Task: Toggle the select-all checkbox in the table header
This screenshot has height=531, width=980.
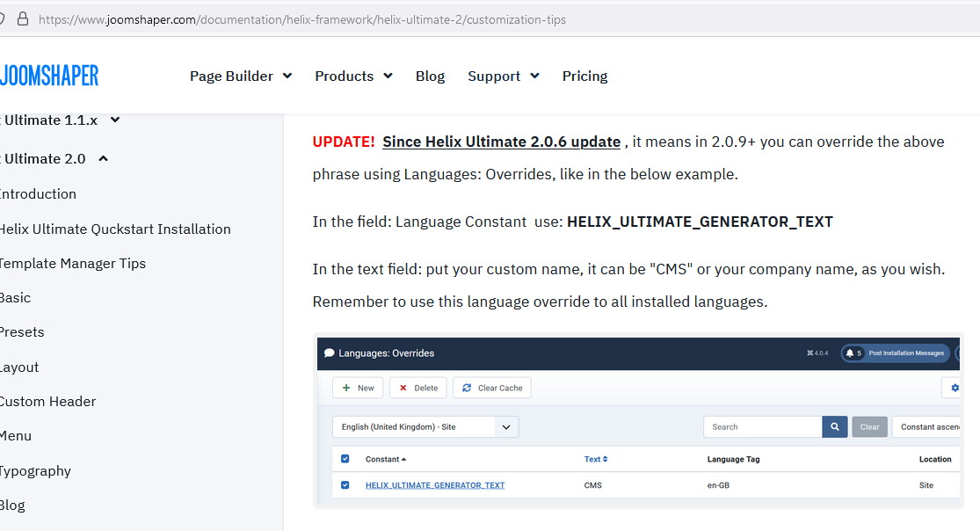Action: point(345,459)
